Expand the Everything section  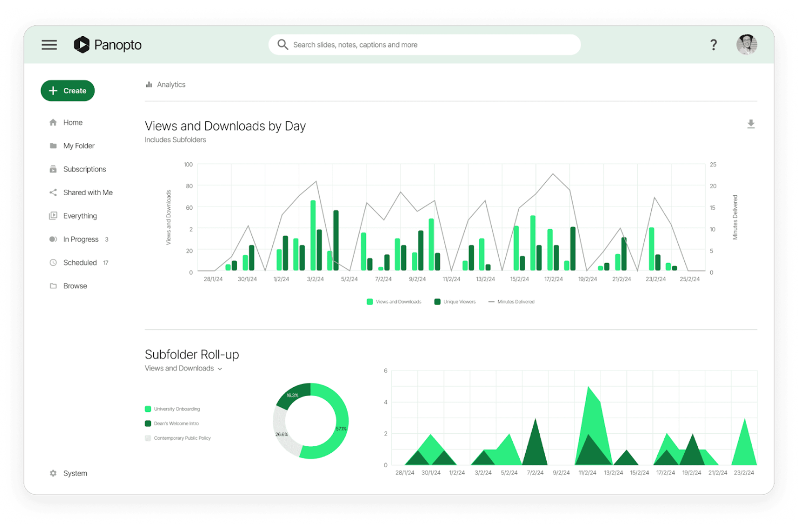[80, 216]
